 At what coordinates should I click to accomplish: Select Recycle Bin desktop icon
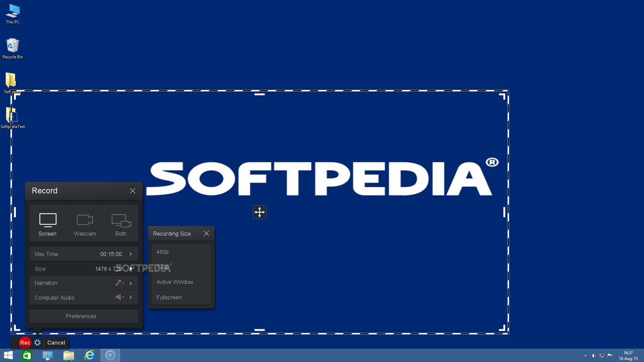(13, 49)
